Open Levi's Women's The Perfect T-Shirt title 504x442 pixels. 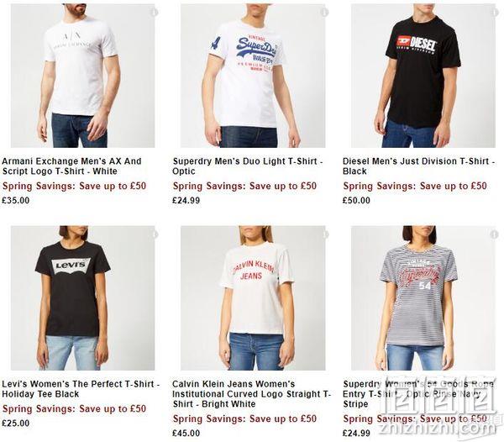[81, 388]
